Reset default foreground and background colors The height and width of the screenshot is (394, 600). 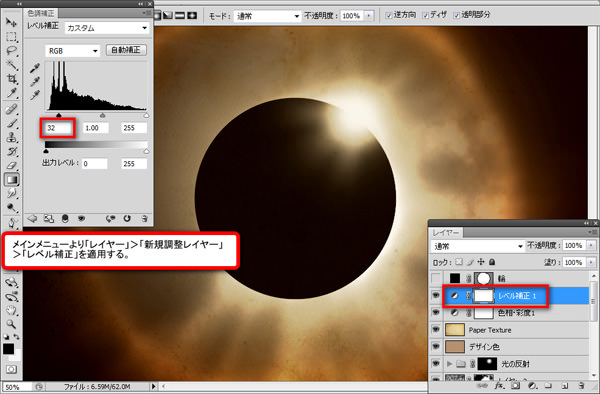click(6, 337)
